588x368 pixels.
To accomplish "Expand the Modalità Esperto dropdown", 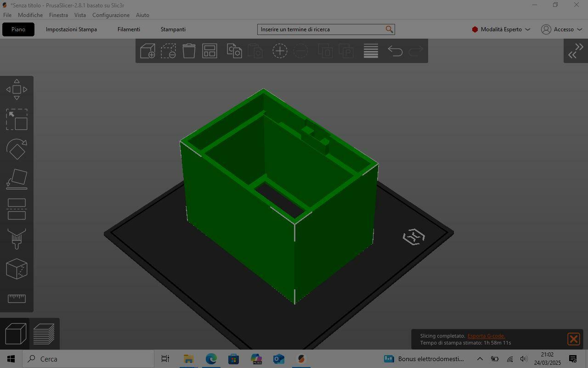I will (x=501, y=29).
